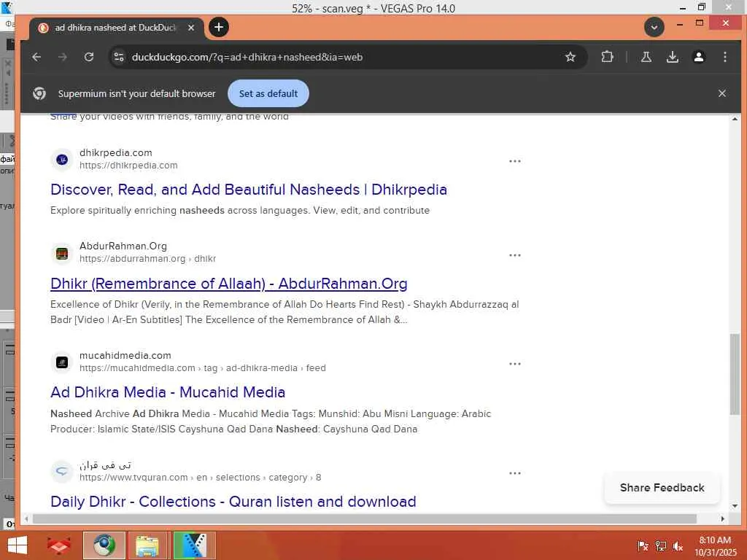This screenshot has width=747, height=560.
Task: Dismiss the default browser infobar
Action: (721, 93)
